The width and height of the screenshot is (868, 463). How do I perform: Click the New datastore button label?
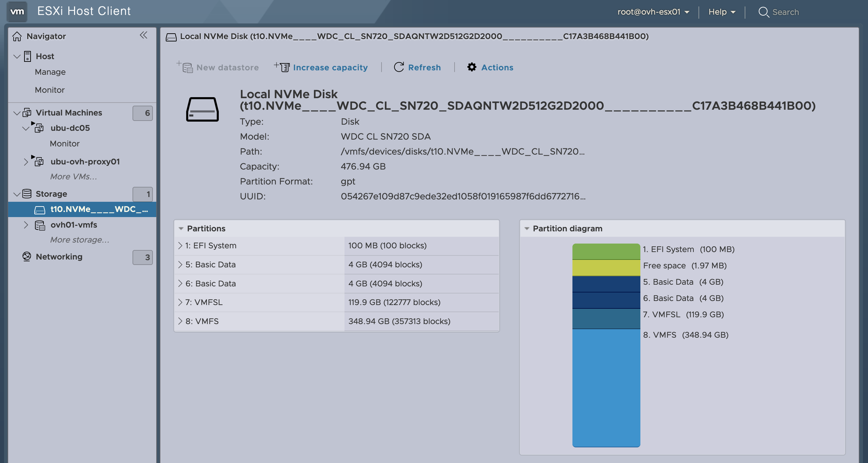228,67
